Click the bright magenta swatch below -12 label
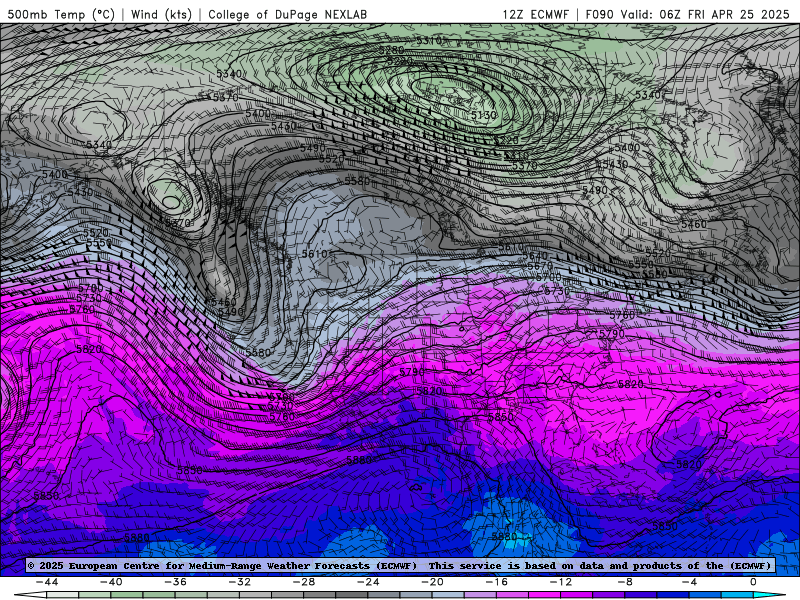Viewport: 800px width, 600px height. (x=545, y=595)
